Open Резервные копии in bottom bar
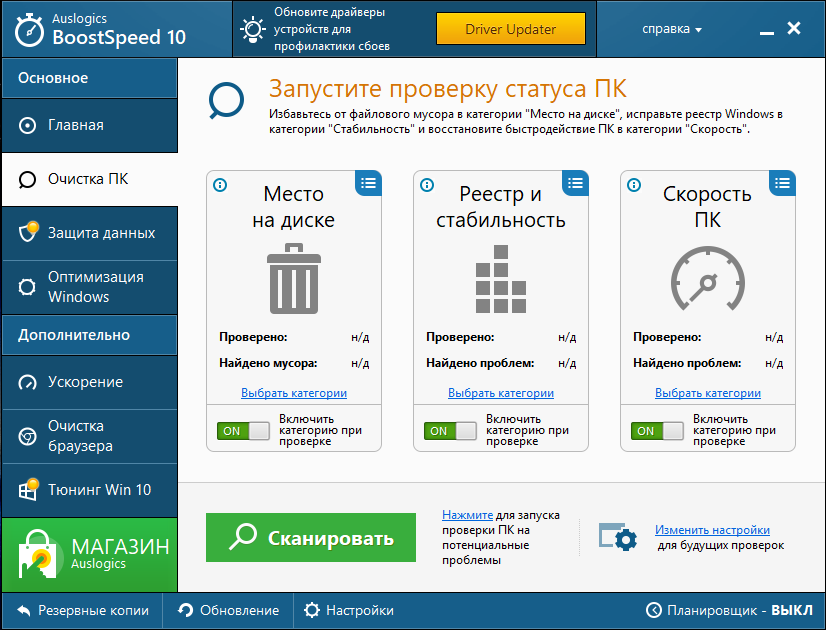This screenshot has width=826, height=630. 83,611
